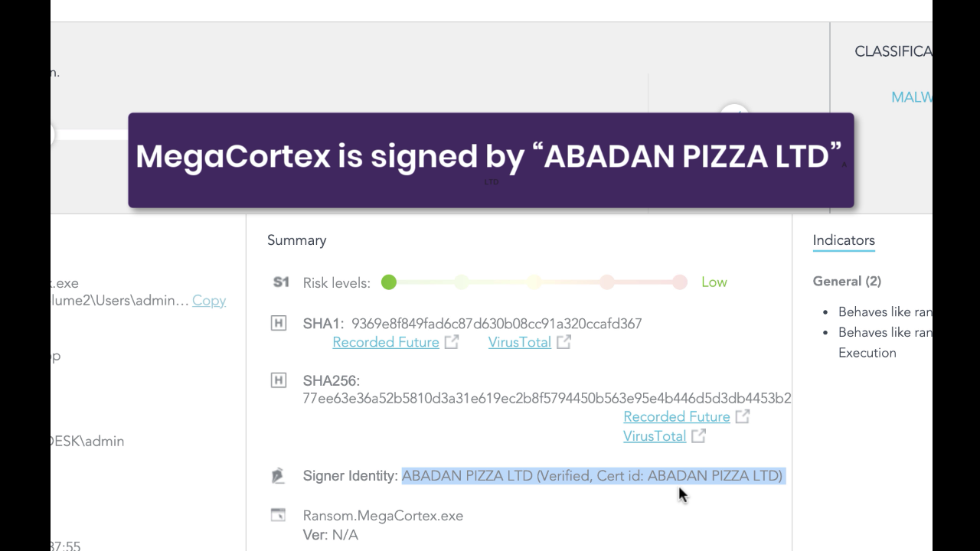Expand the General (2) indicators group
Image resolution: width=980 pixels, height=551 pixels.
847,282
